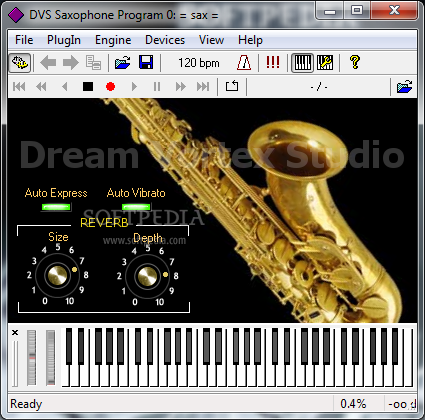Click the purple diamond application icon
The width and height of the screenshot is (425, 420).
(x=16, y=15)
